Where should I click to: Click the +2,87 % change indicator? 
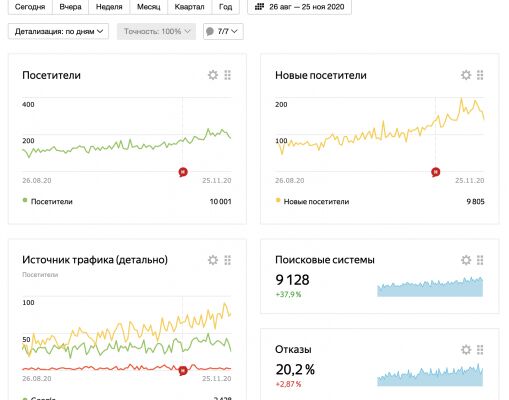click(288, 384)
